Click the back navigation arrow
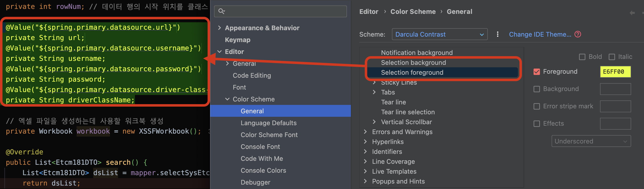This screenshot has width=644, height=189. [x=632, y=13]
